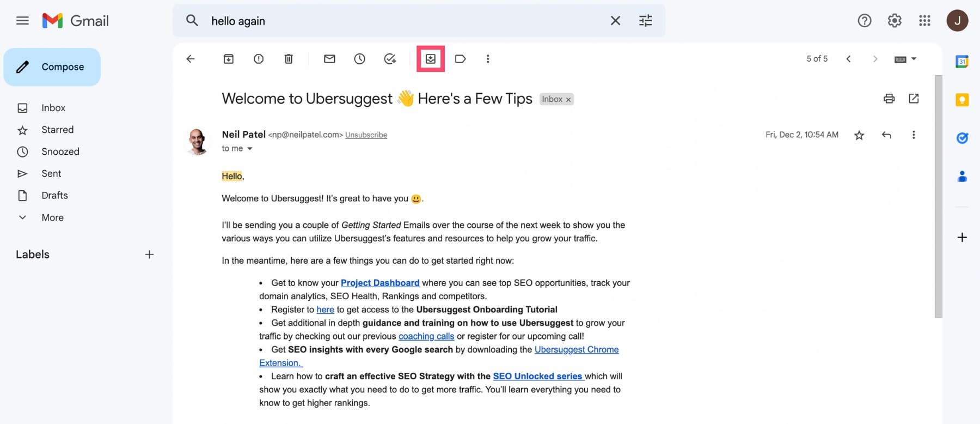Screen dimensions: 980x424
Task: Open the Drafts folder
Action: point(54,195)
